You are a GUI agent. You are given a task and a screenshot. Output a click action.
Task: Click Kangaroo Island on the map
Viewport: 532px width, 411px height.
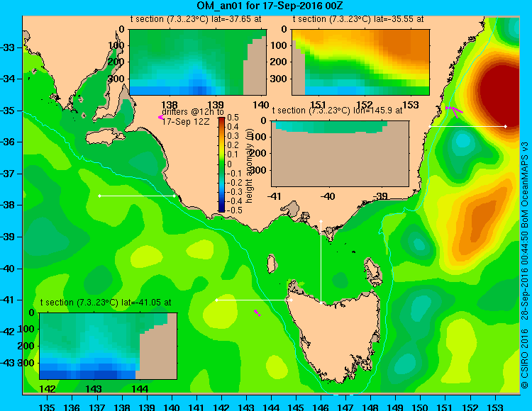105,137
